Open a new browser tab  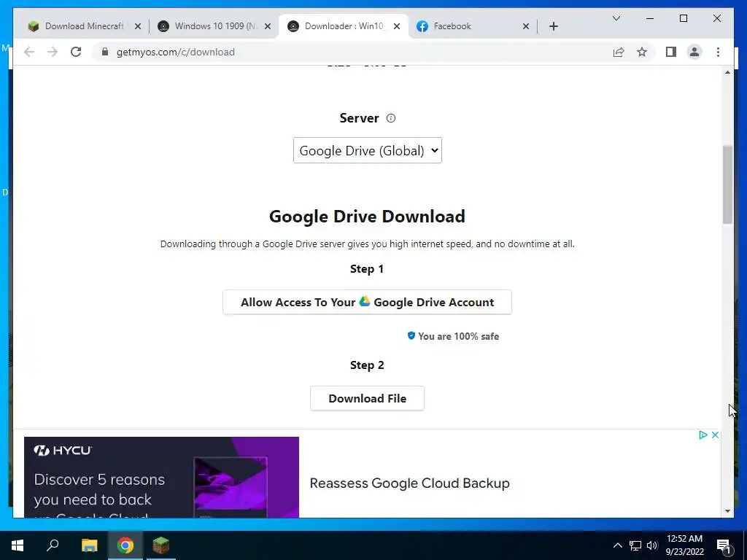(x=553, y=26)
